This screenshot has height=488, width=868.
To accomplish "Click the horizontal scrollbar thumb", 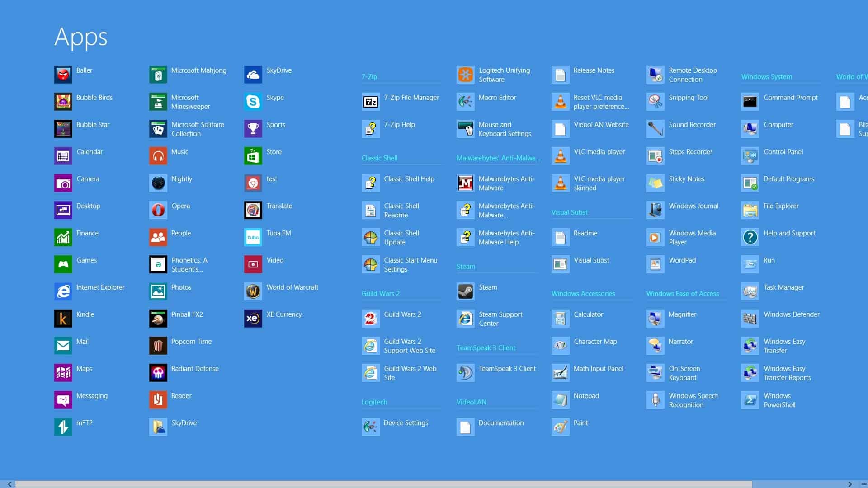I will [384, 484].
